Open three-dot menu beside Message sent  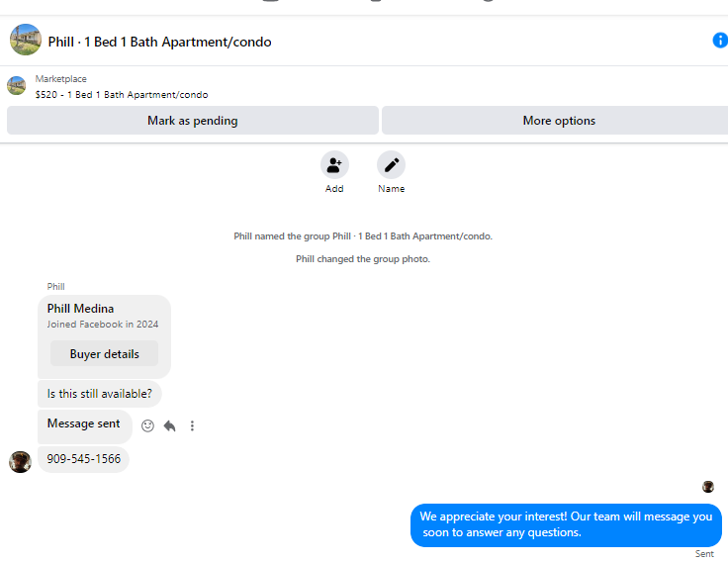coord(192,426)
